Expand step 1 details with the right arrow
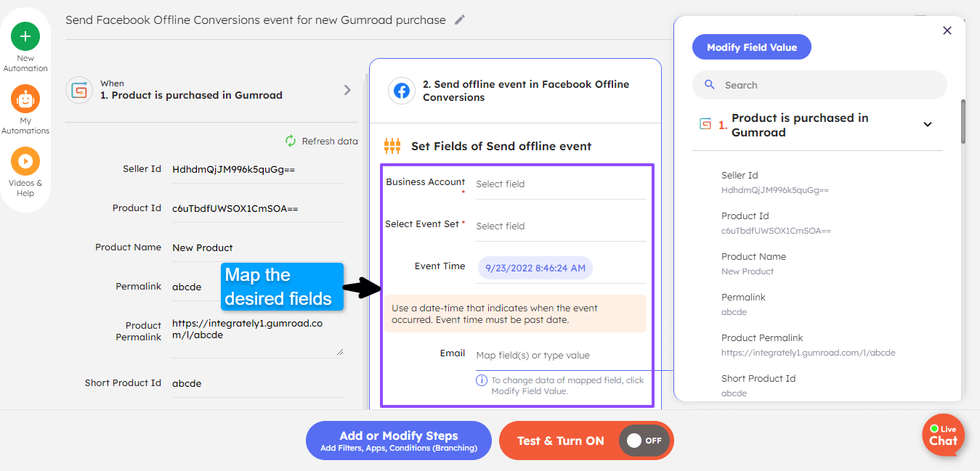 tap(347, 90)
